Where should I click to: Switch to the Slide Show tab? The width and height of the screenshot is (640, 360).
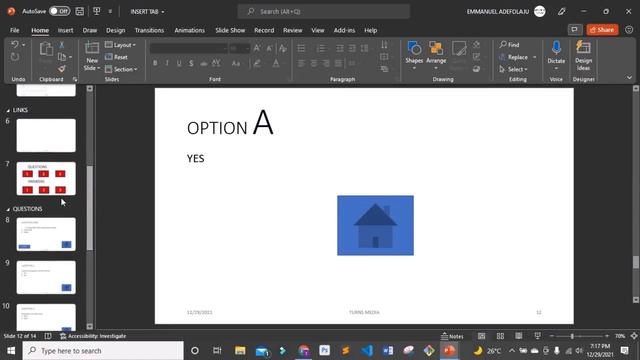(230, 30)
